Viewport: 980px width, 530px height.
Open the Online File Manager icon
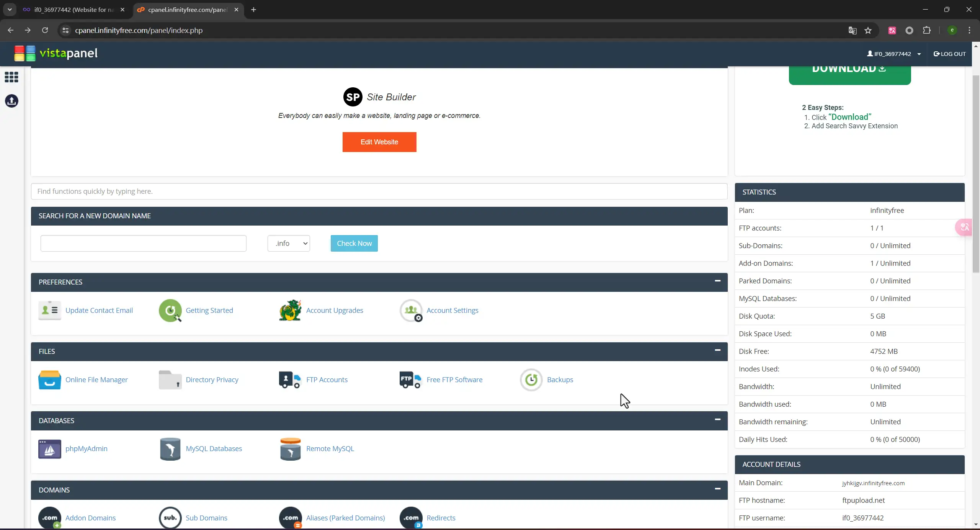click(x=50, y=380)
